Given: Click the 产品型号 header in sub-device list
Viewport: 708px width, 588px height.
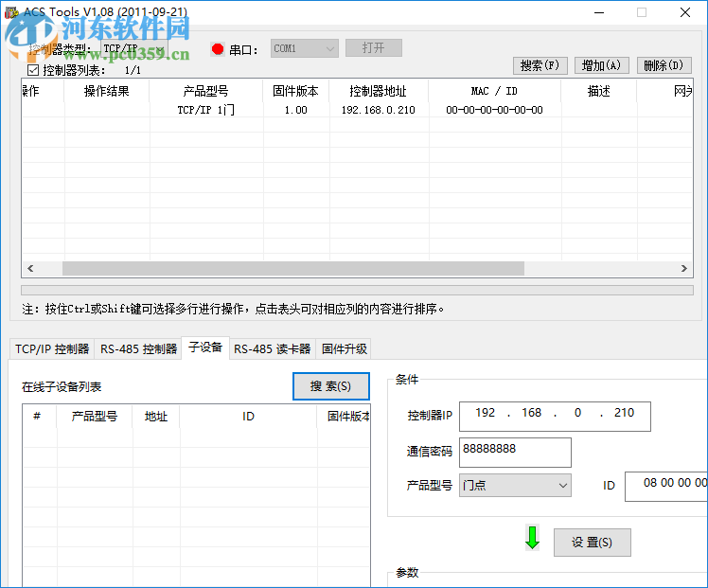Looking at the screenshot, I should (95, 416).
